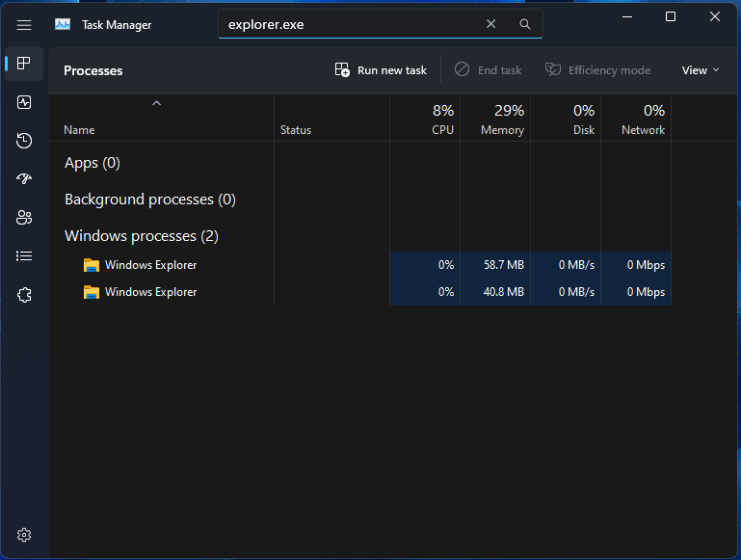Open the hamburger navigation menu
The height and width of the screenshot is (560, 741).
click(24, 24)
